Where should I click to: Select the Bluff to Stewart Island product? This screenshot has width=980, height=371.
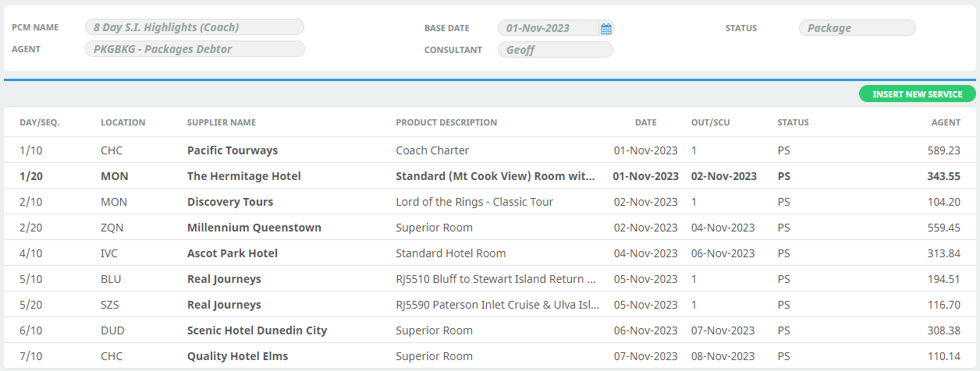[497, 279]
